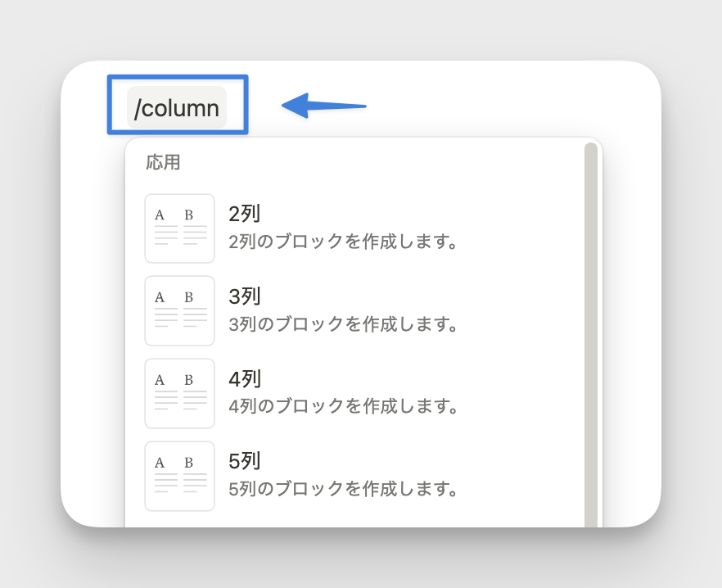The image size is (722, 588).
Task: Select the 4列 column block icon
Action: pos(179,394)
